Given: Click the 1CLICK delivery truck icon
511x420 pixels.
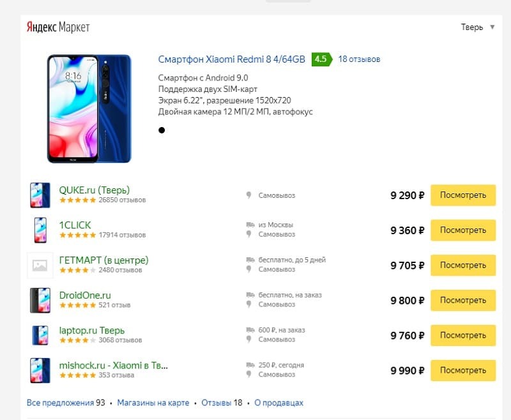Looking at the screenshot, I should (249, 225).
